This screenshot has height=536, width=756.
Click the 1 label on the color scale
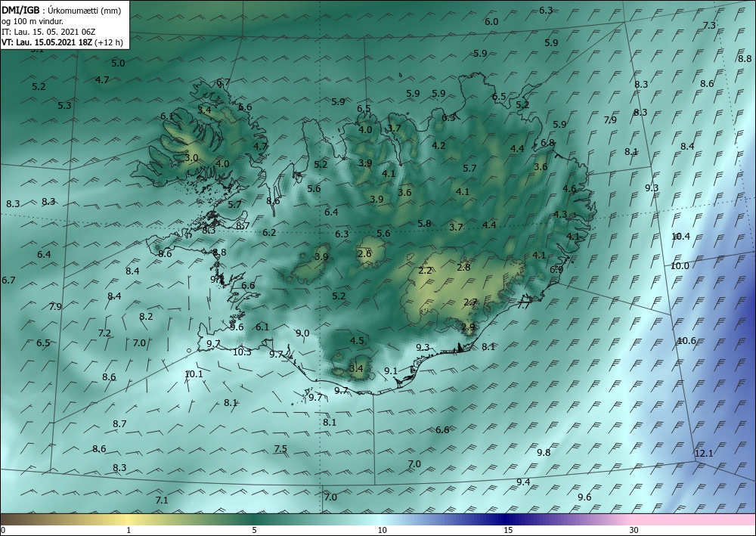tap(129, 530)
